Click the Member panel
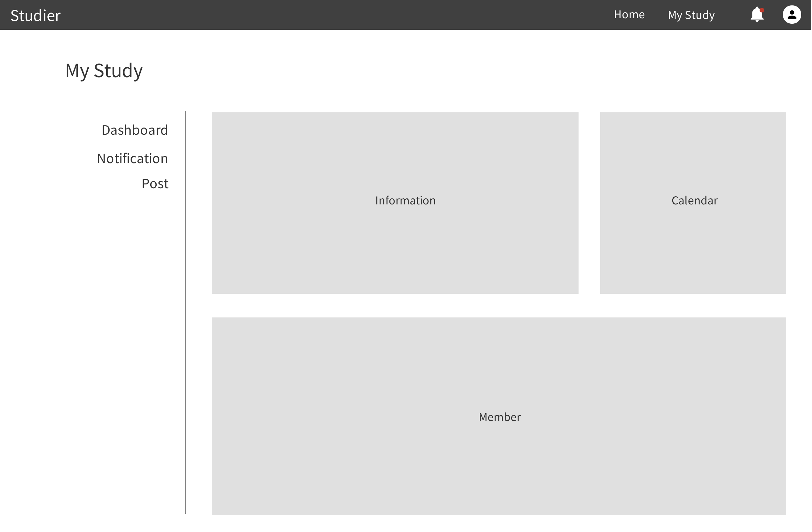This screenshot has height=532, width=812. pos(499,416)
